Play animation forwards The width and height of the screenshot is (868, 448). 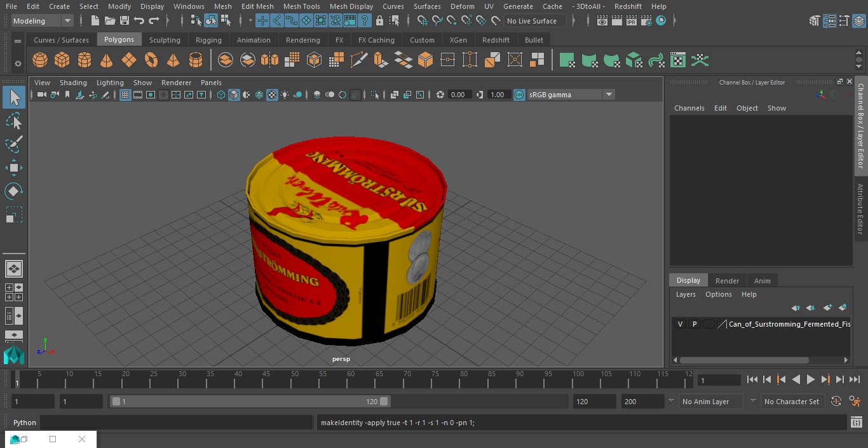tap(810, 379)
